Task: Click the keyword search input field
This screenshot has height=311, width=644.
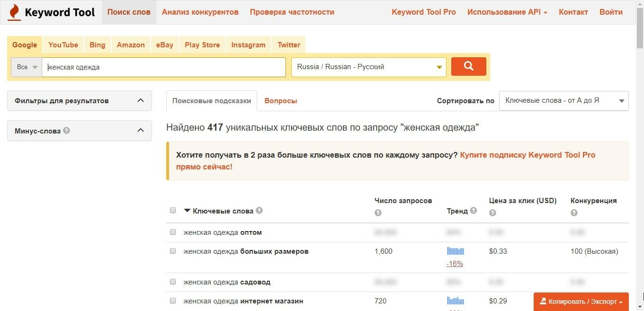Action: pyautogui.click(x=164, y=67)
